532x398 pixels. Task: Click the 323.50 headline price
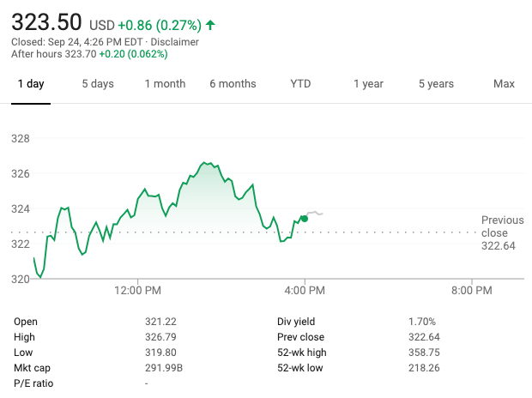point(46,21)
